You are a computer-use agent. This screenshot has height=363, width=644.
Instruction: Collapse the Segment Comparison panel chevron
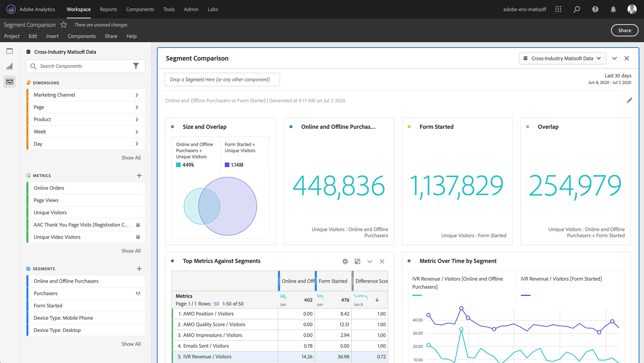614,58
